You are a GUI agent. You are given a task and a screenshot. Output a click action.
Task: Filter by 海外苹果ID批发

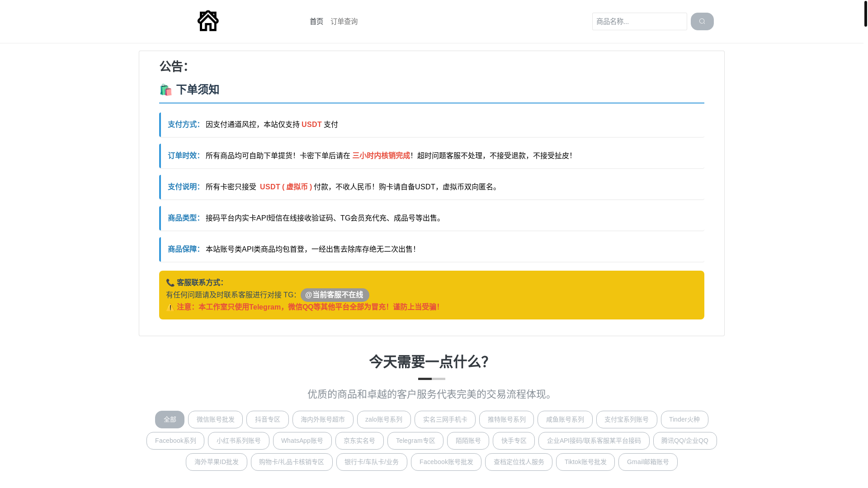[217, 462]
